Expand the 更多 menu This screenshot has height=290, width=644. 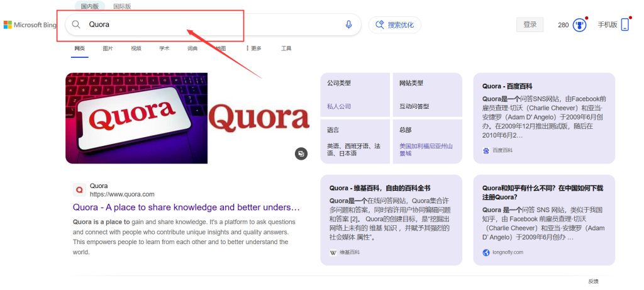[x=254, y=48]
